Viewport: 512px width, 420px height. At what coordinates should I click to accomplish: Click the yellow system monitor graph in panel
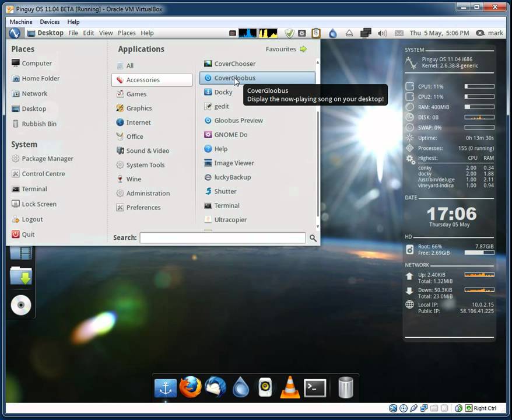268,33
